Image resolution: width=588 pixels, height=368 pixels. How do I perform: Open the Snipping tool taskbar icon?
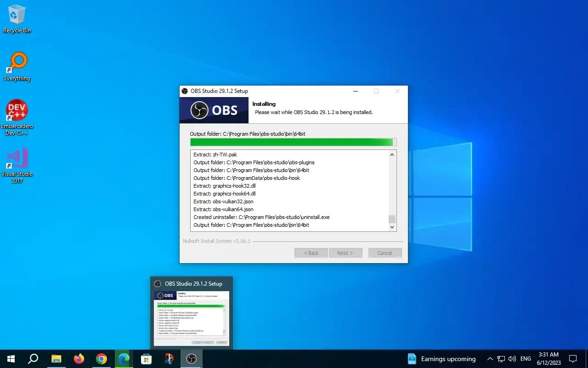tap(169, 359)
